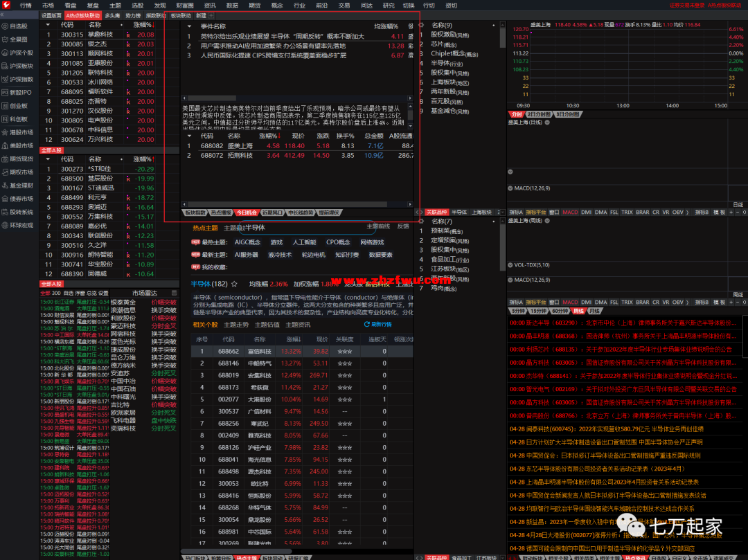Image resolution: width=748 pixels, height=560 pixels.
Task: Open 债券市场 in the left sidebar
Action: (18, 199)
